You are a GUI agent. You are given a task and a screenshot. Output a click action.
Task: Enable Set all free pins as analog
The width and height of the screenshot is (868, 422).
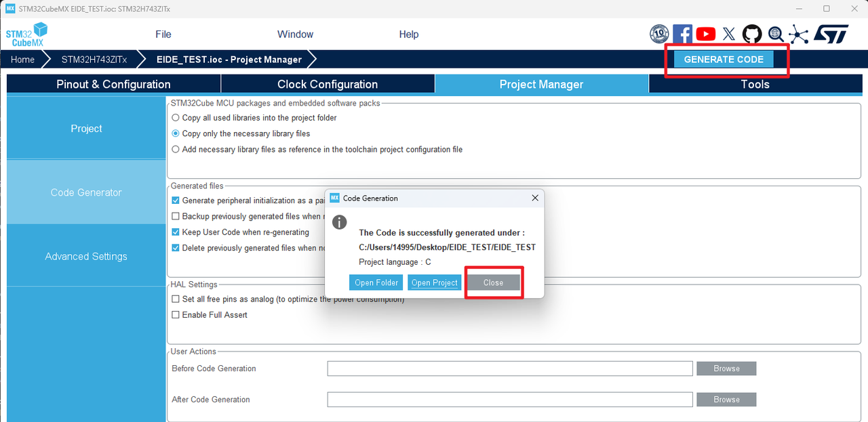point(176,299)
